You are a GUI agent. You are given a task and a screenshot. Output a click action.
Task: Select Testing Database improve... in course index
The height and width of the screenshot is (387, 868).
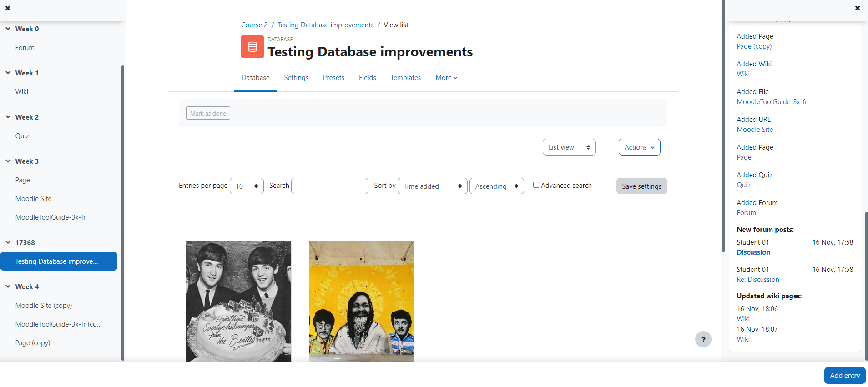(x=59, y=261)
